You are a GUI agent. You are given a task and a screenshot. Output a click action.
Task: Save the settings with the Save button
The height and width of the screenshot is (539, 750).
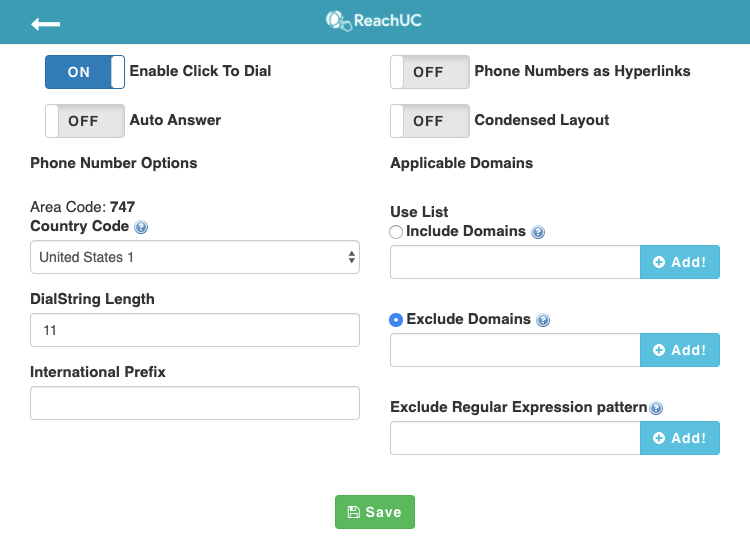click(375, 512)
